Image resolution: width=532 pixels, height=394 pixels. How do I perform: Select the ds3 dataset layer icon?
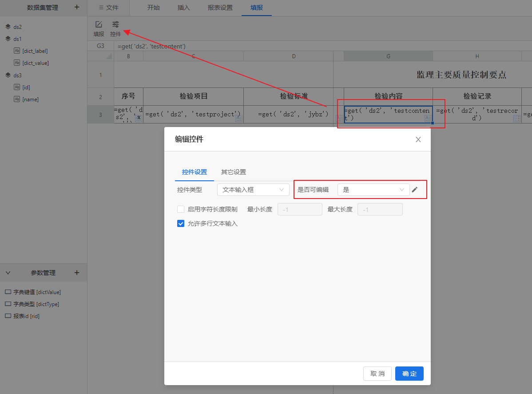(x=8, y=75)
